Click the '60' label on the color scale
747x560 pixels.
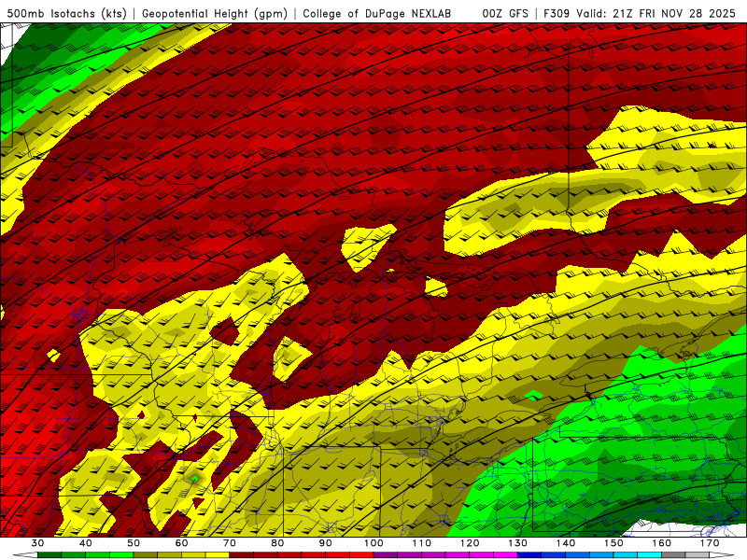[x=181, y=543]
